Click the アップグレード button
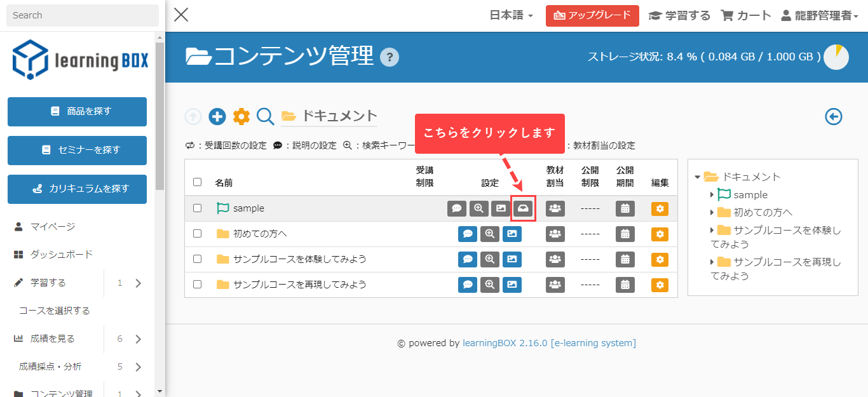The image size is (868, 397). pos(592,15)
